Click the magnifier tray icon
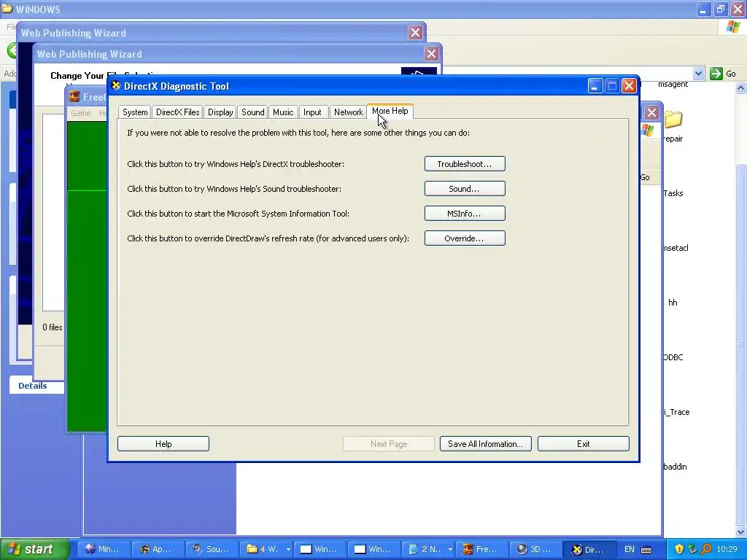Screen dimensions: 747x560 click(706, 549)
